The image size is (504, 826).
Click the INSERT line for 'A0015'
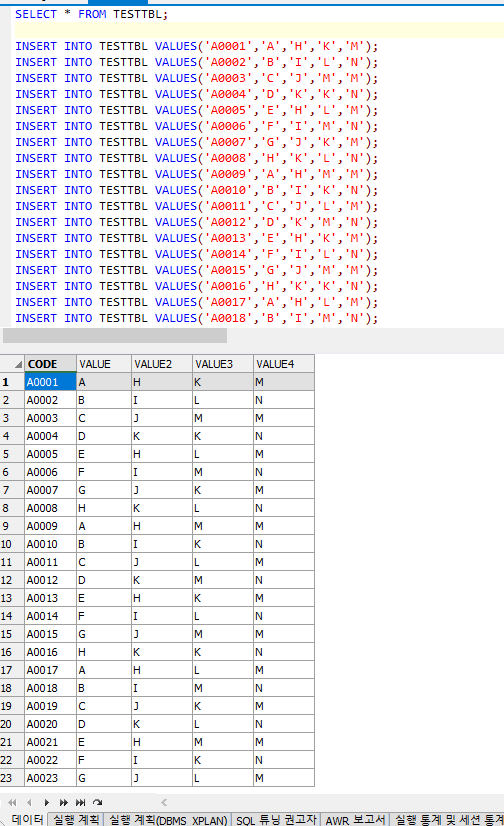[x=196, y=270]
